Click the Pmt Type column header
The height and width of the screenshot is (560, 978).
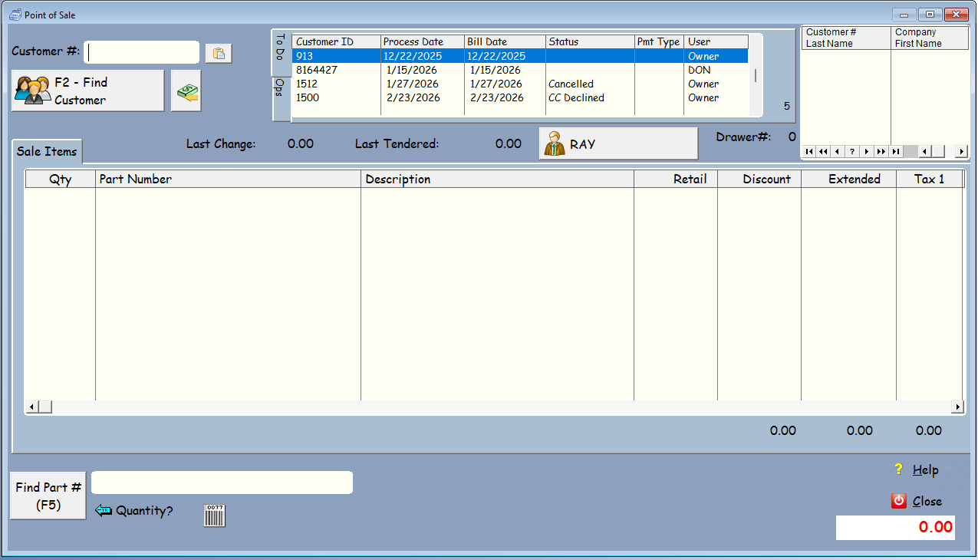659,41
